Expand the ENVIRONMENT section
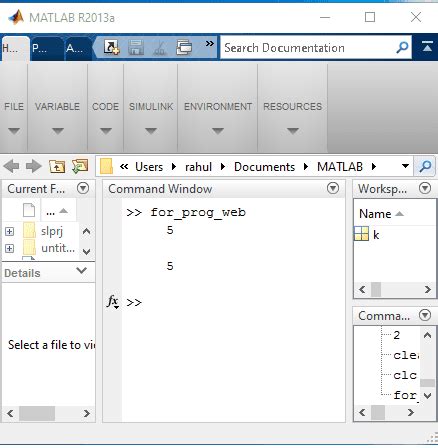Image resolution: width=438 pixels, height=448 pixels. [218, 130]
